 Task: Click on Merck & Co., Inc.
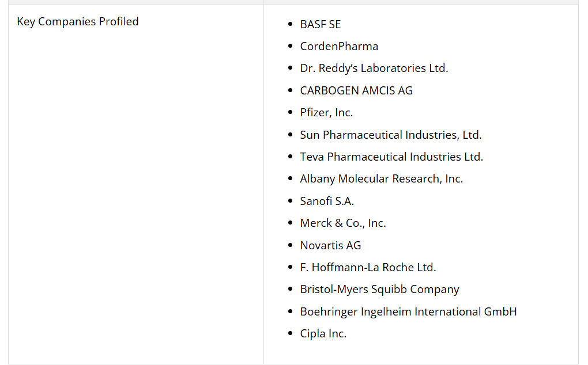(x=342, y=223)
